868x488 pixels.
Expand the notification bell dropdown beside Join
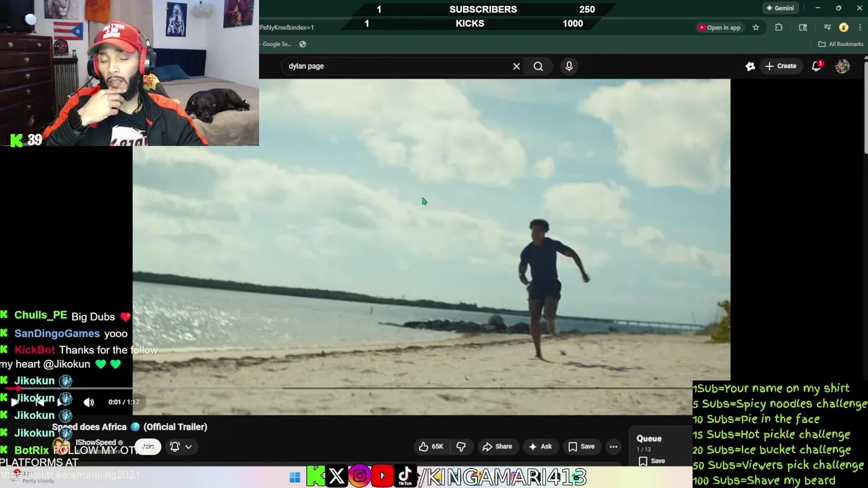[x=180, y=447]
